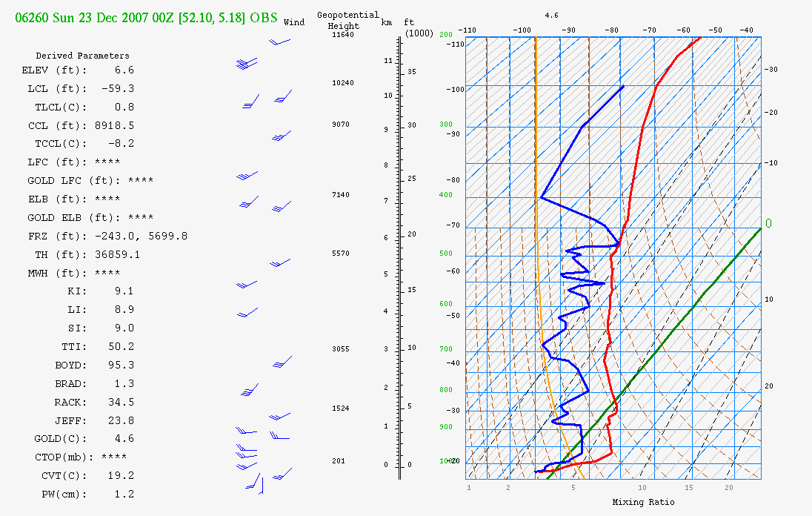Select the geopotential height value 7140
812x516 pixels.
pyautogui.click(x=341, y=195)
